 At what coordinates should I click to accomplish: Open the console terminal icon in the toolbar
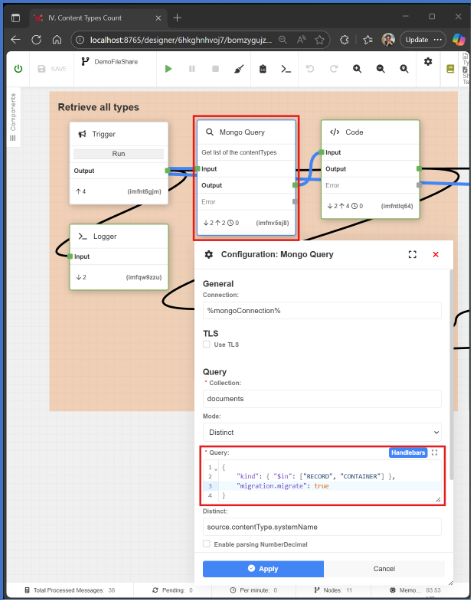pyautogui.click(x=286, y=69)
